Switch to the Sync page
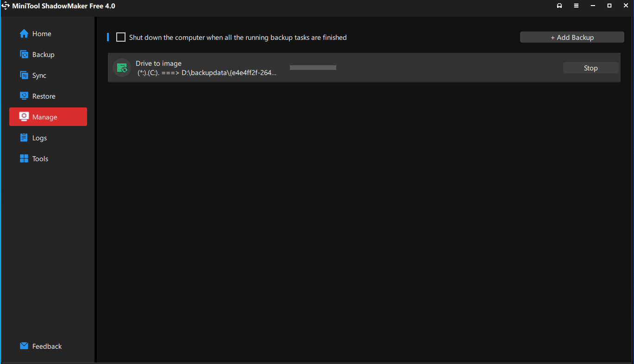The height and width of the screenshot is (364, 634). pos(39,75)
